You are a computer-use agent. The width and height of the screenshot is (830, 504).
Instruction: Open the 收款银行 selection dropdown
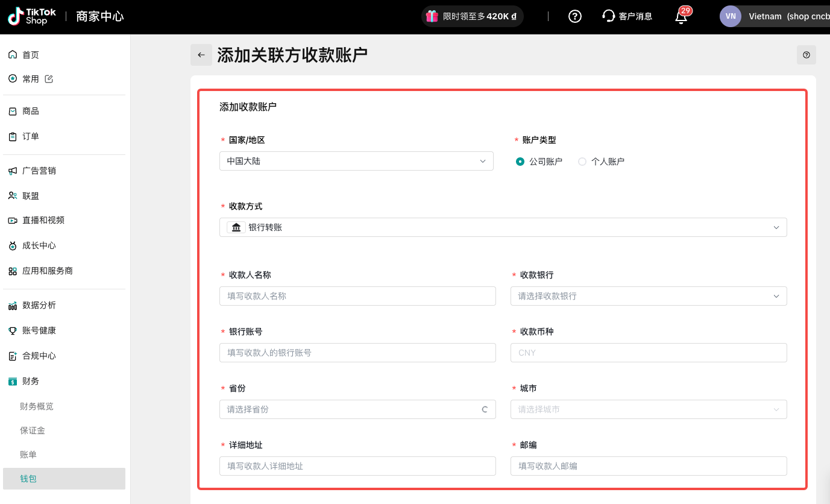[648, 296]
